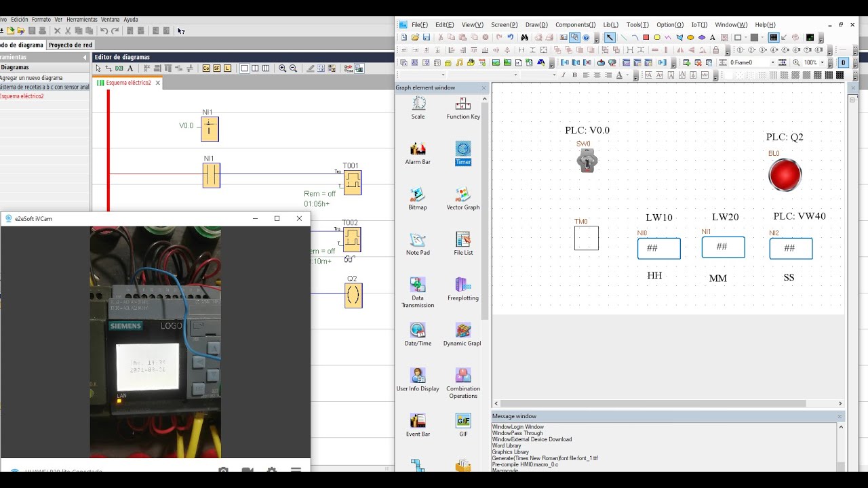Select the Timer graph element
This screenshot has width=868, height=488.
[463, 153]
